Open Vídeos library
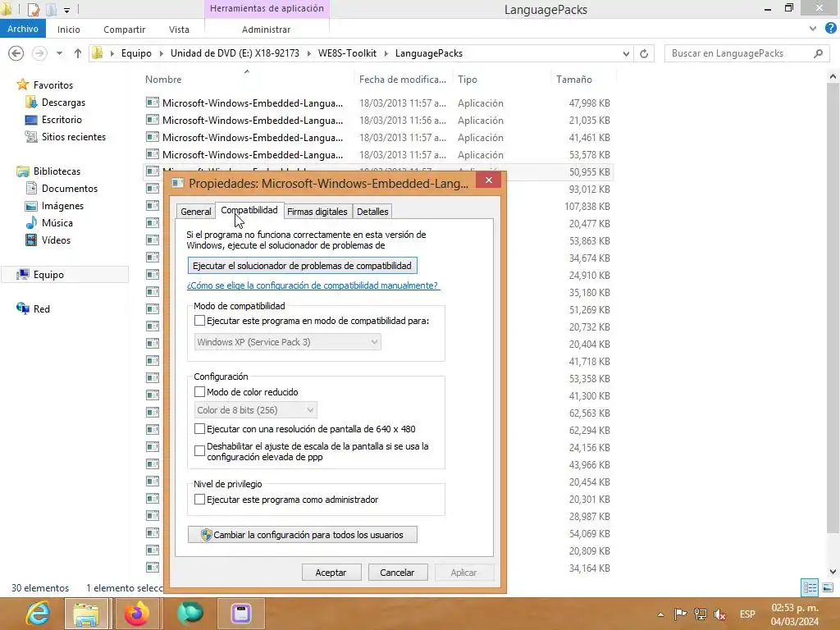This screenshot has width=840, height=630. pyautogui.click(x=56, y=240)
